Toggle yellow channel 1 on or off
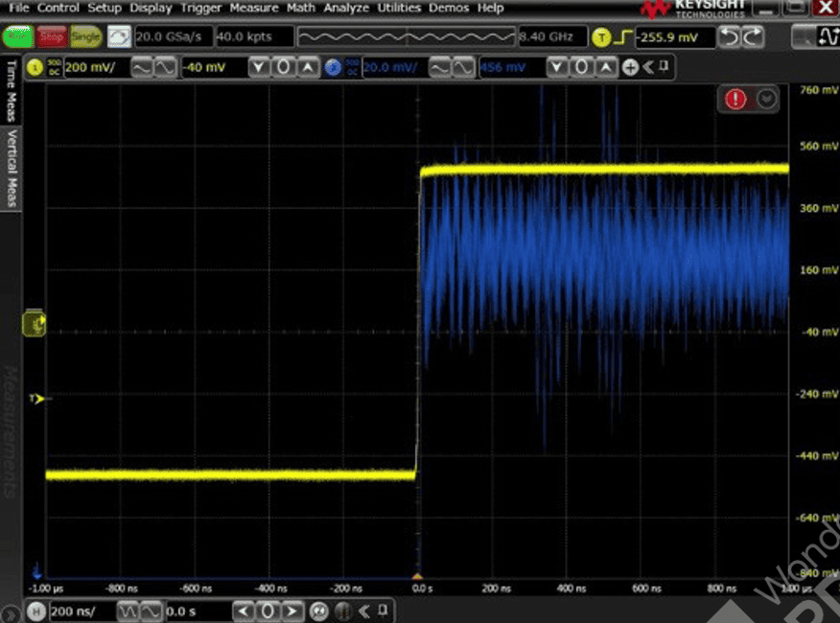 point(35,67)
